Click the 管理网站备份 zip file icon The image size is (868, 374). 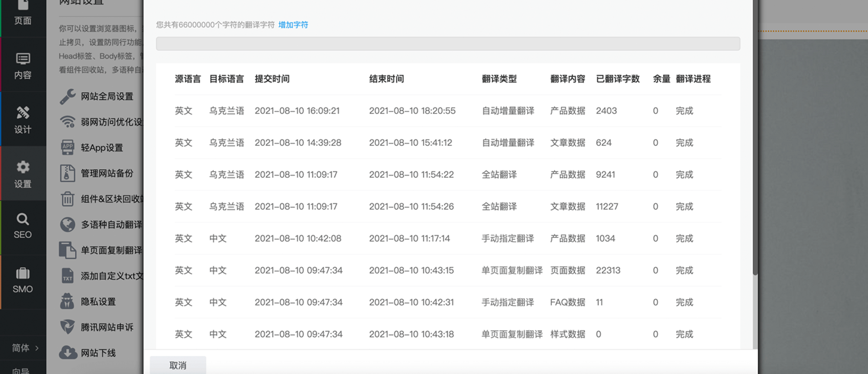(67, 173)
